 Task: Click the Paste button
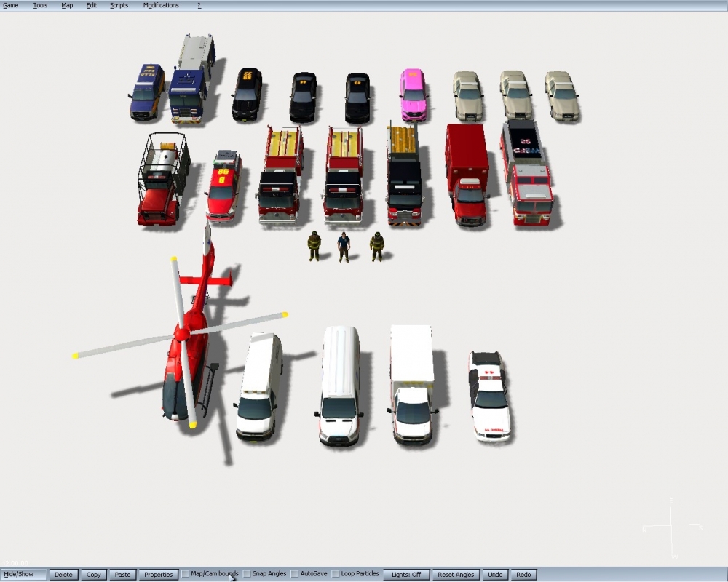(x=122, y=575)
